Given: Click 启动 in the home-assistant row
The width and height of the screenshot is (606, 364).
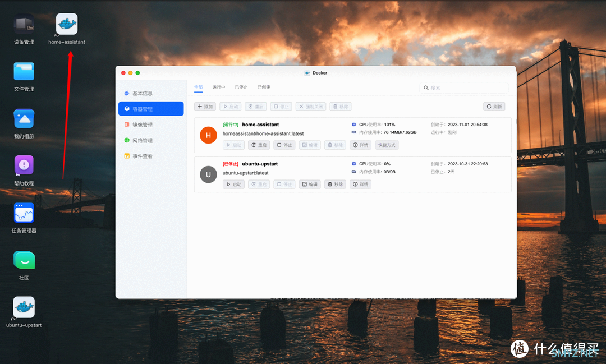Looking at the screenshot, I should click(x=234, y=145).
